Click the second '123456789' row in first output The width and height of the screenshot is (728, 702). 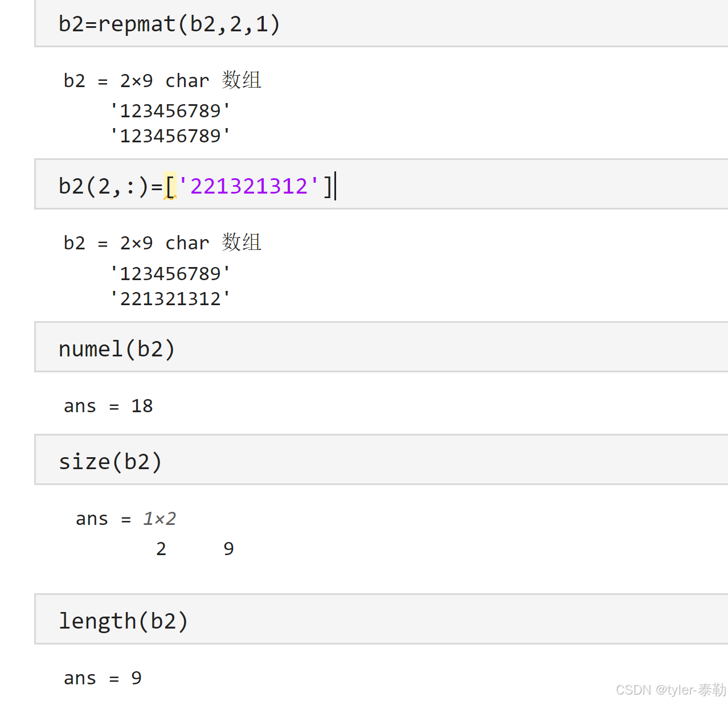pos(170,136)
